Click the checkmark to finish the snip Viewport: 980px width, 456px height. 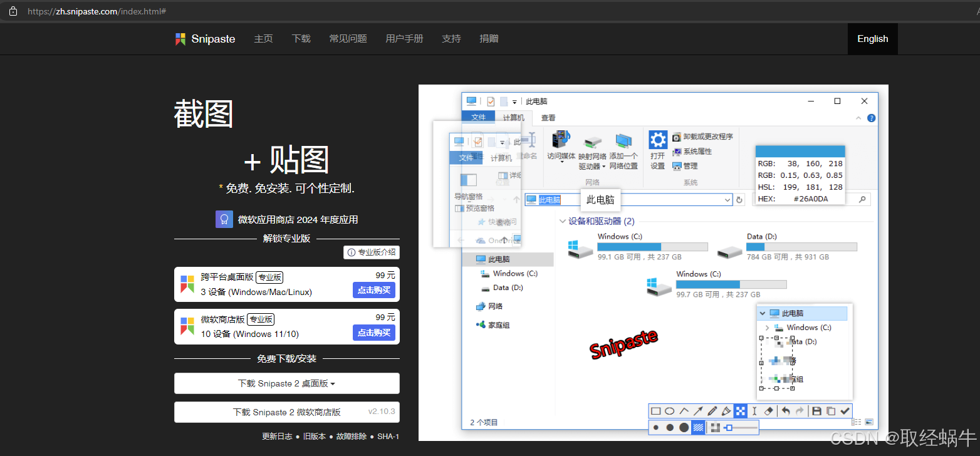coord(845,411)
